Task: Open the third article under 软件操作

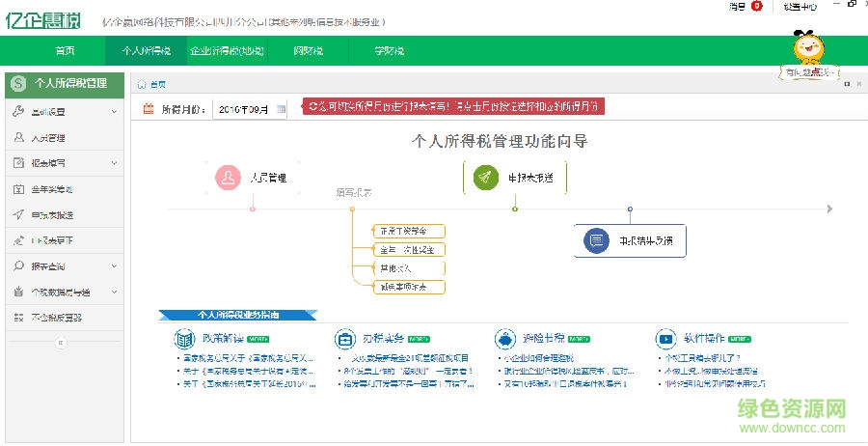Action: [715, 384]
